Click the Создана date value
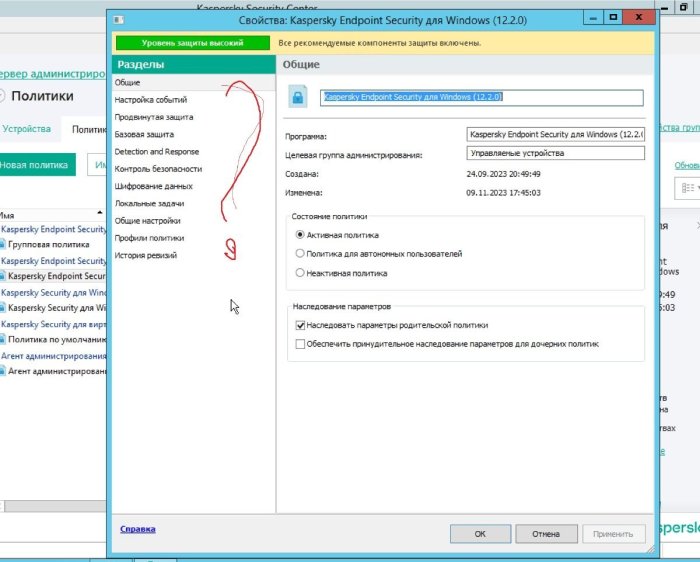700x562 pixels. pyautogui.click(x=503, y=174)
